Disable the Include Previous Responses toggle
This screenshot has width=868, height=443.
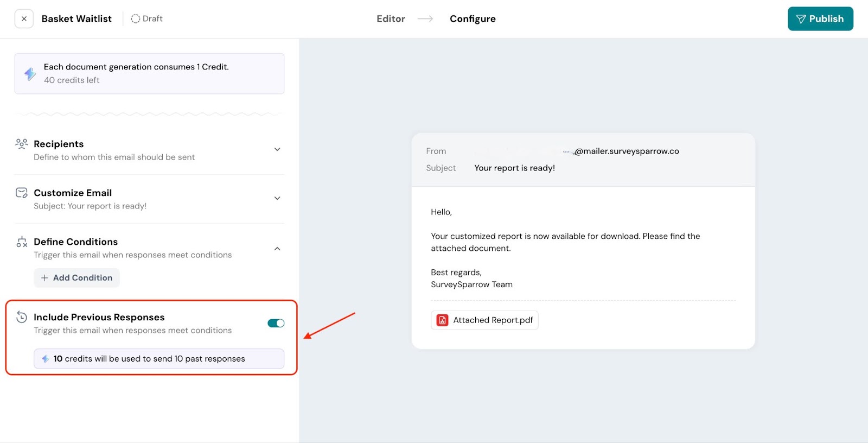276,323
